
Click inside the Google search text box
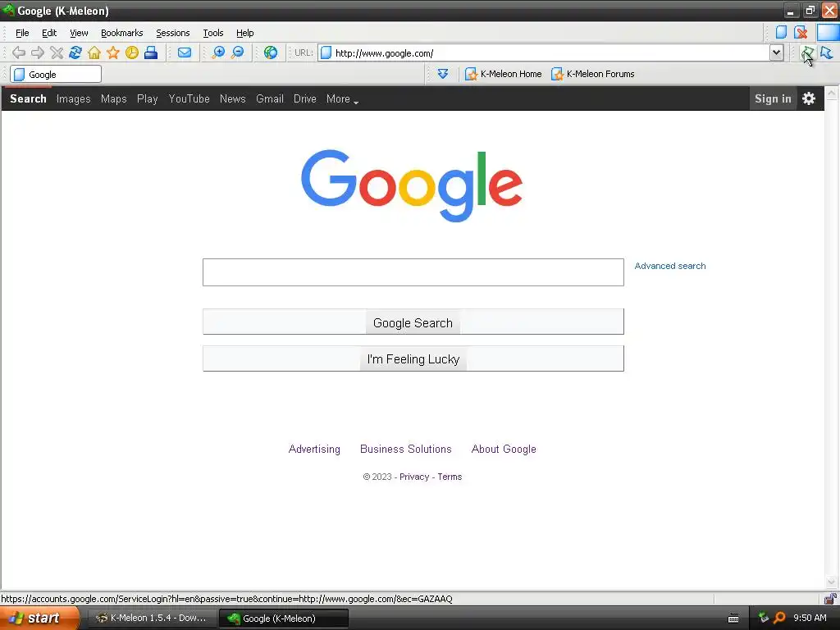(413, 272)
